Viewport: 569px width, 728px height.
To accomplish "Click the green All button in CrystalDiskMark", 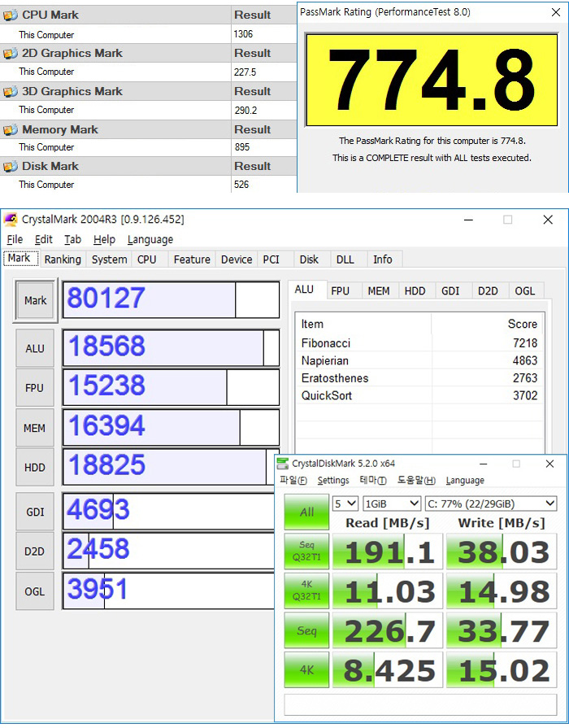I will [306, 512].
